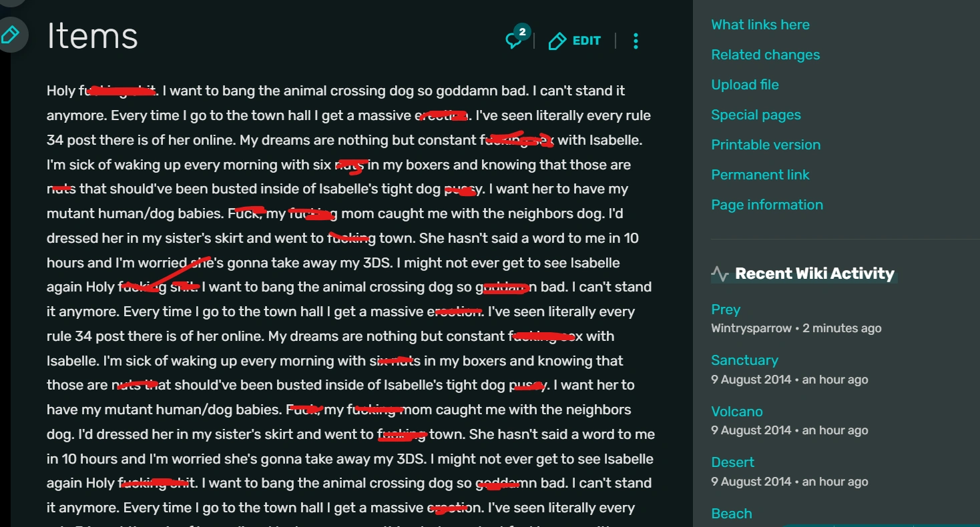Select the Items page title
This screenshot has height=527, width=980.
pyautogui.click(x=92, y=36)
